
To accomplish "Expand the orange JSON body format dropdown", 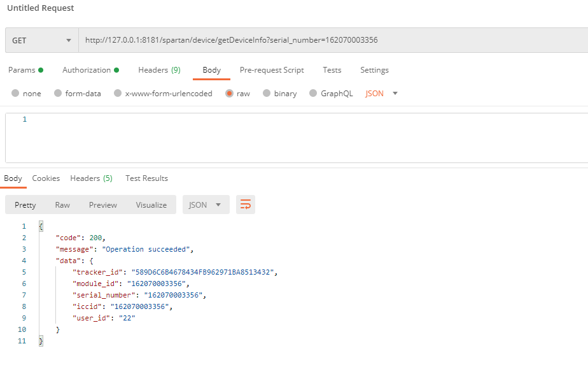I will click(382, 93).
